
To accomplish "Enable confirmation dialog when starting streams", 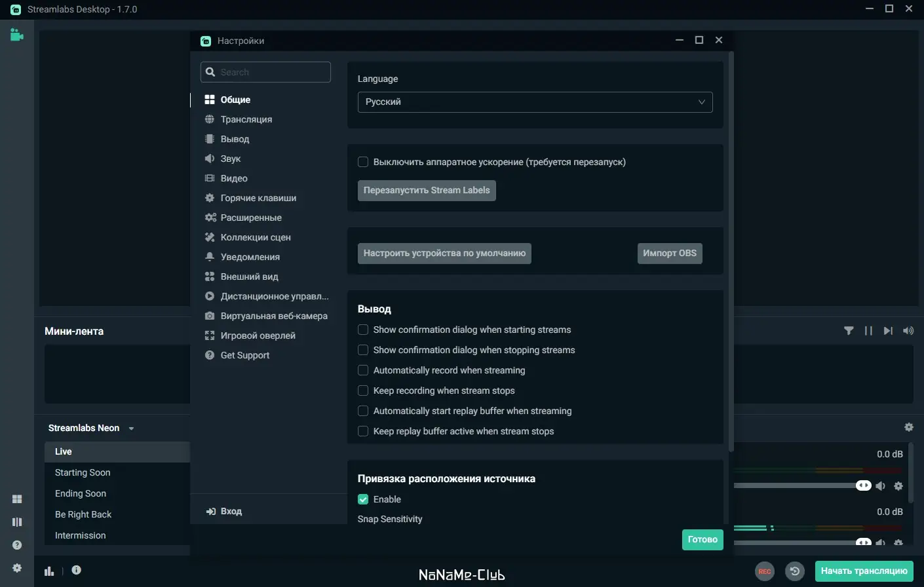I will click(363, 330).
